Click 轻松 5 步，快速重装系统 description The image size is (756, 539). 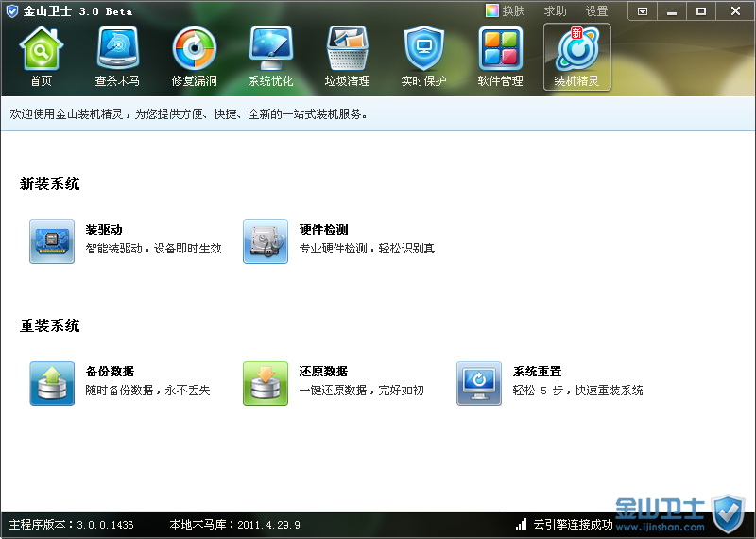point(577,391)
